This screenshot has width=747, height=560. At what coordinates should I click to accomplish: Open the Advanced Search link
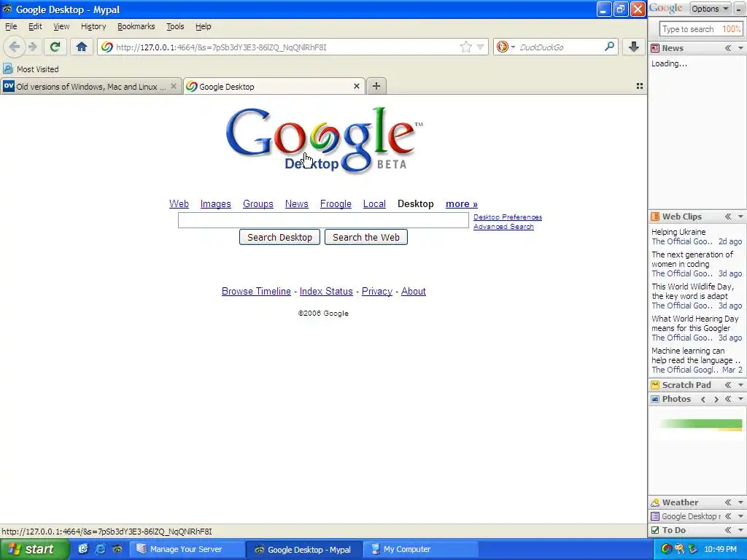[503, 227]
